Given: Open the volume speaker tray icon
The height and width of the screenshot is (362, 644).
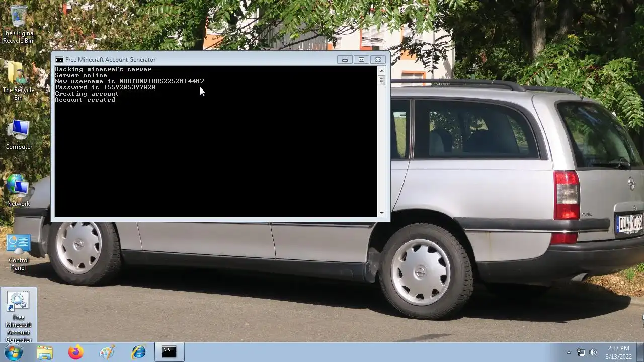Looking at the screenshot, I should 593,352.
